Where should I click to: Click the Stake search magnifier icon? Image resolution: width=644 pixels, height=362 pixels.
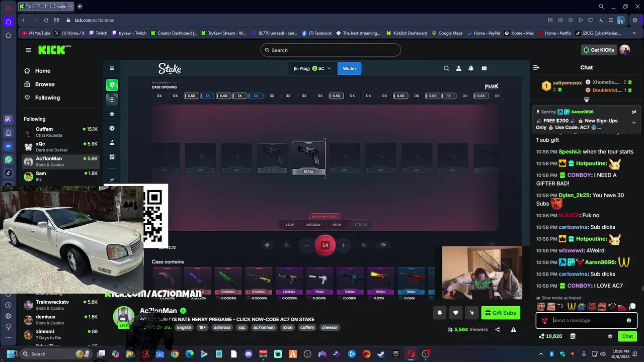point(446,68)
